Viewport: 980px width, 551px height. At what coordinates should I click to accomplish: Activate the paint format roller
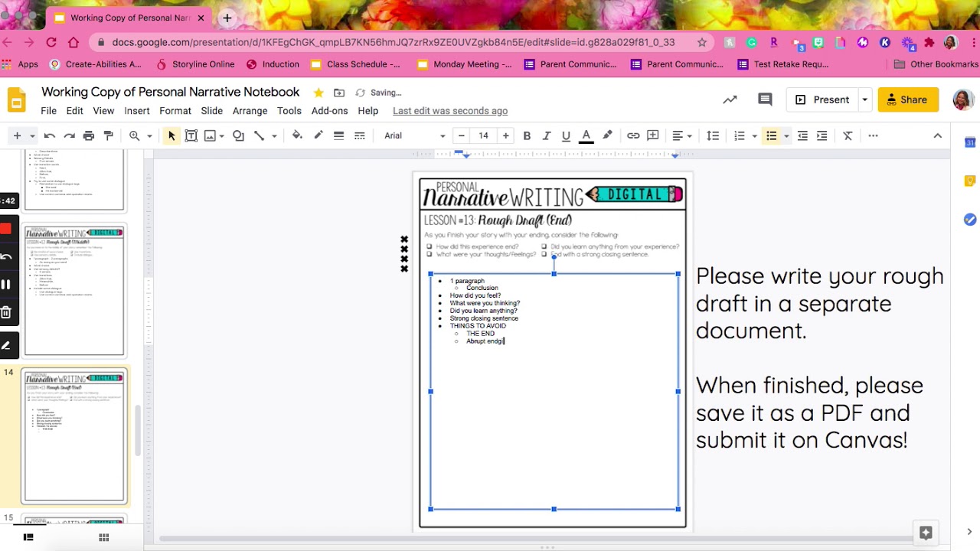pyautogui.click(x=109, y=135)
